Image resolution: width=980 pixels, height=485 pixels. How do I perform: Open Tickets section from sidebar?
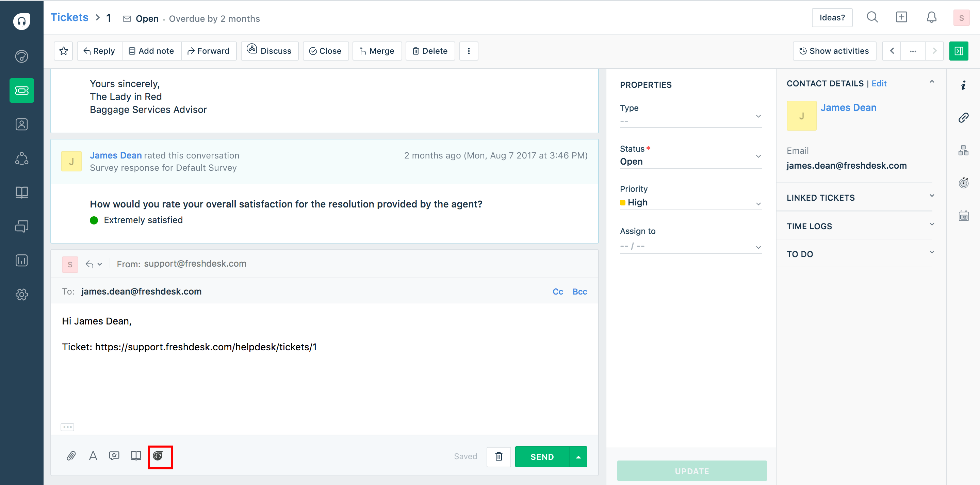[22, 90]
